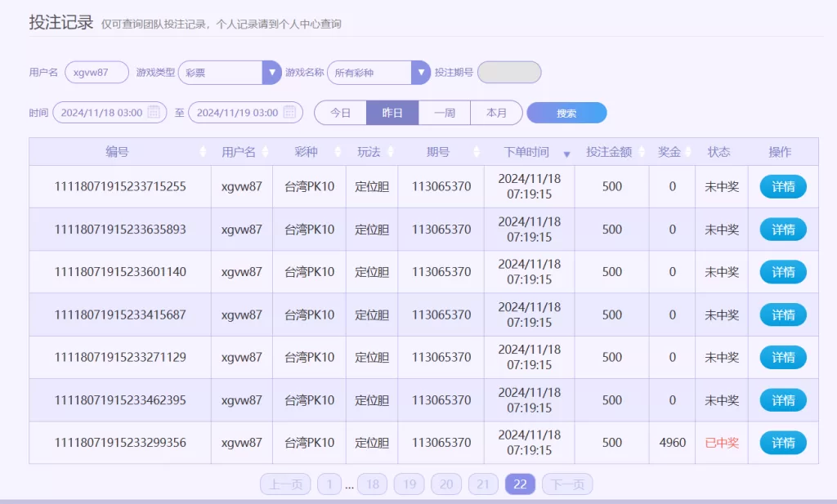Screen dimensions: 837x504
Task: Jump to page 21
Action: [483, 484]
